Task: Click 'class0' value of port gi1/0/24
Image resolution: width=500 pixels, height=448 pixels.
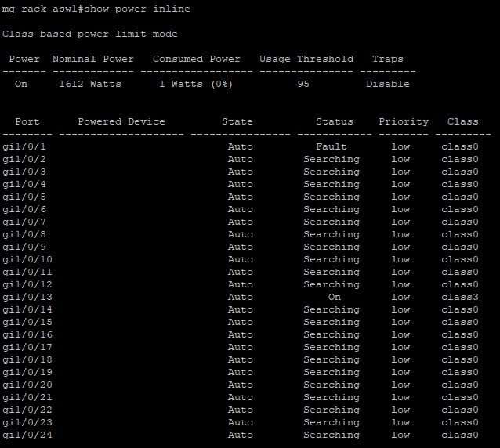Action: point(460,435)
